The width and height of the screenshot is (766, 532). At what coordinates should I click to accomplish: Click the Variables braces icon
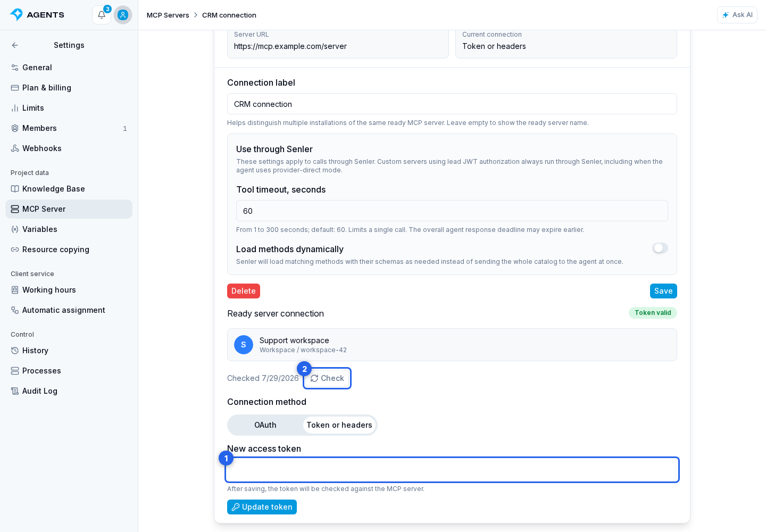(x=15, y=229)
